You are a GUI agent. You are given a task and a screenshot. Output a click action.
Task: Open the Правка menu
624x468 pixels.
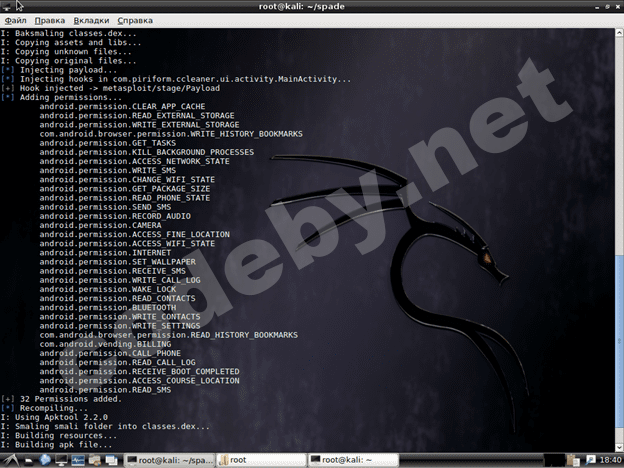[x=49, y=20]
